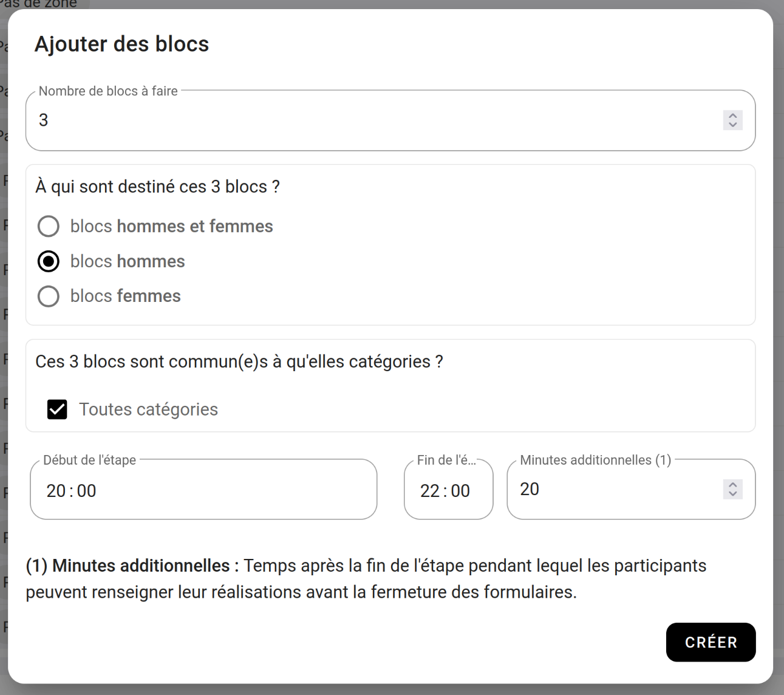Decrement the Minutes additionnelles down arrow
Screen dimensions: 784x695
point(733,494)
